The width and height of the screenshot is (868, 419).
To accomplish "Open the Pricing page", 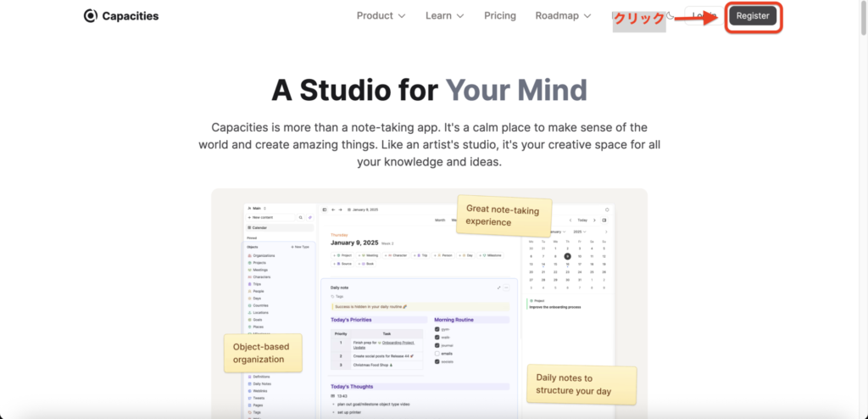I will (500, 16).
